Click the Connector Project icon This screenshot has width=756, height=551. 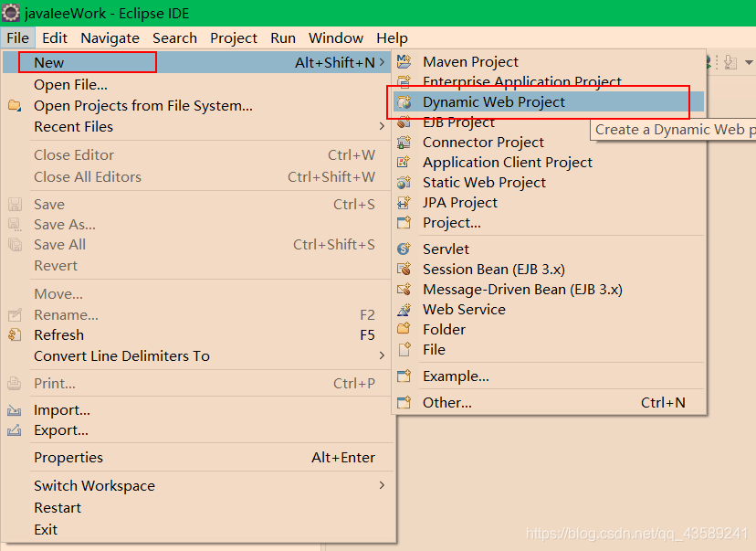[x=404, y=143]
